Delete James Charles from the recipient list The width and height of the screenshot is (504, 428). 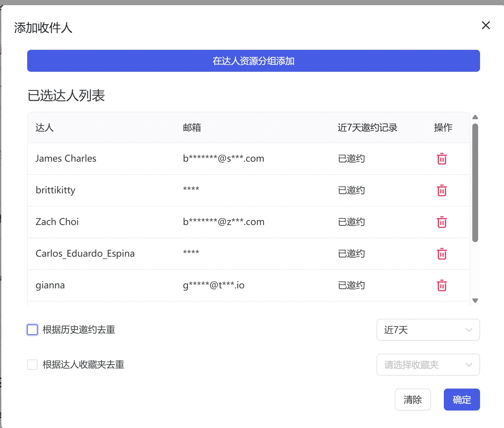coord(442,159)
